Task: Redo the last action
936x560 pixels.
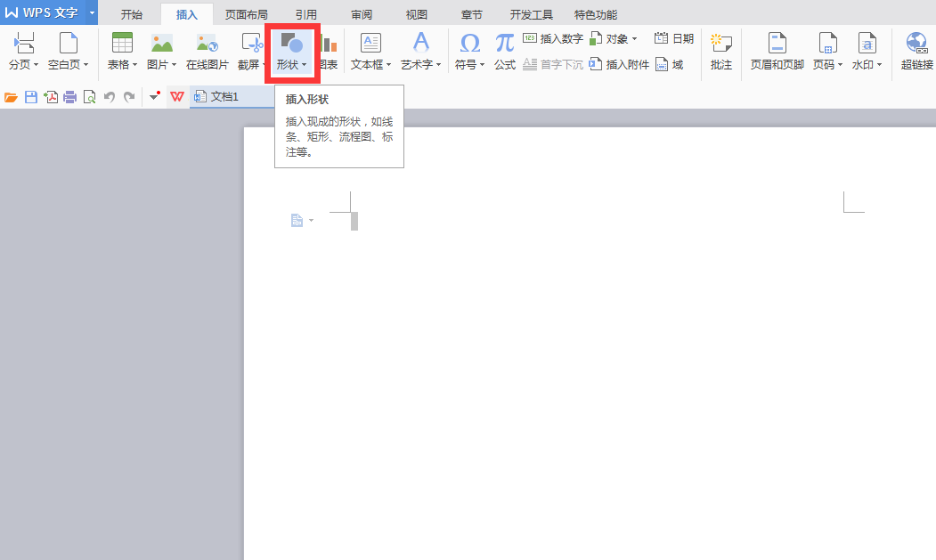Action: coord(129,97)
